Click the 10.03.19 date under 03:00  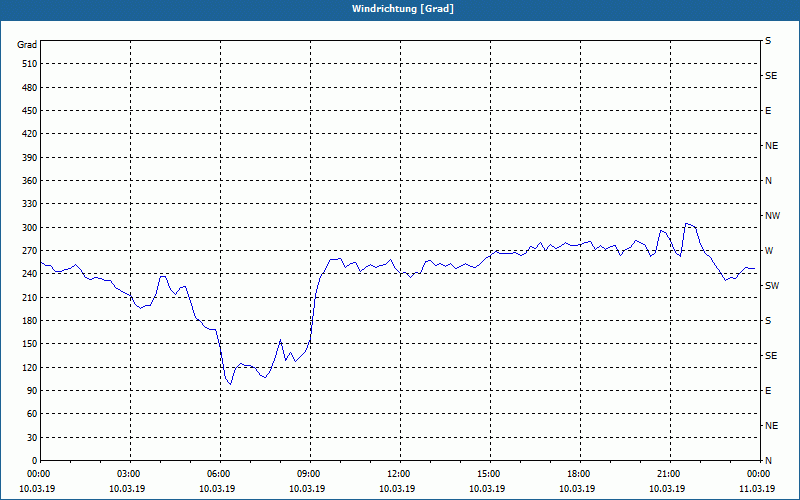point(127,488)
